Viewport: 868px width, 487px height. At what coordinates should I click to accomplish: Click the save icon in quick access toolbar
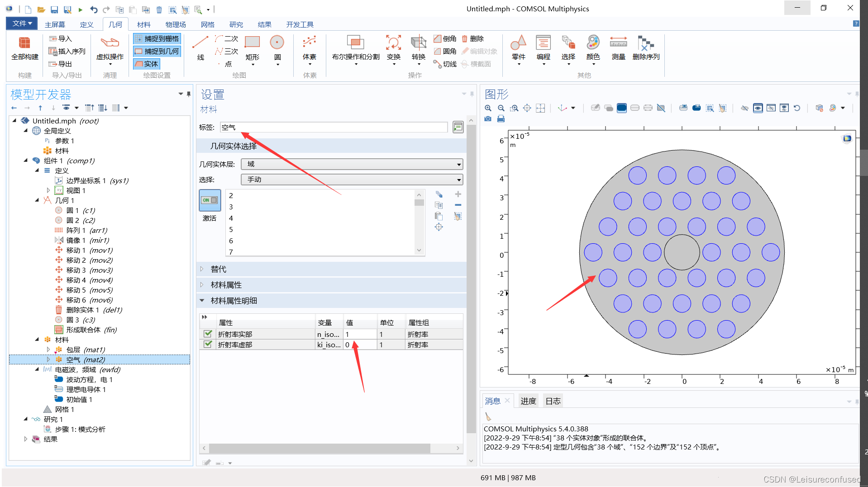click(x=54, y=9)
